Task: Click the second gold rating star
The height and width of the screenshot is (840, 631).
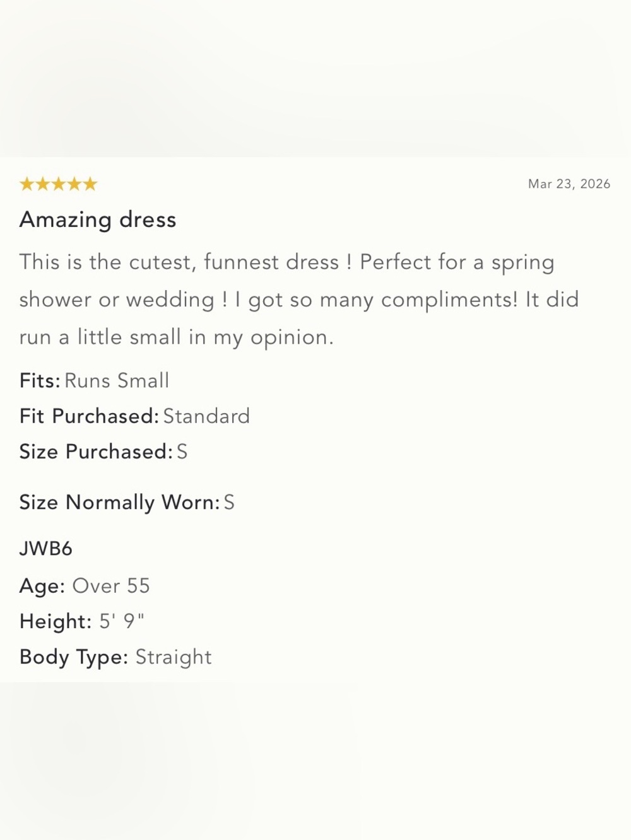Action: coord(43,184)
